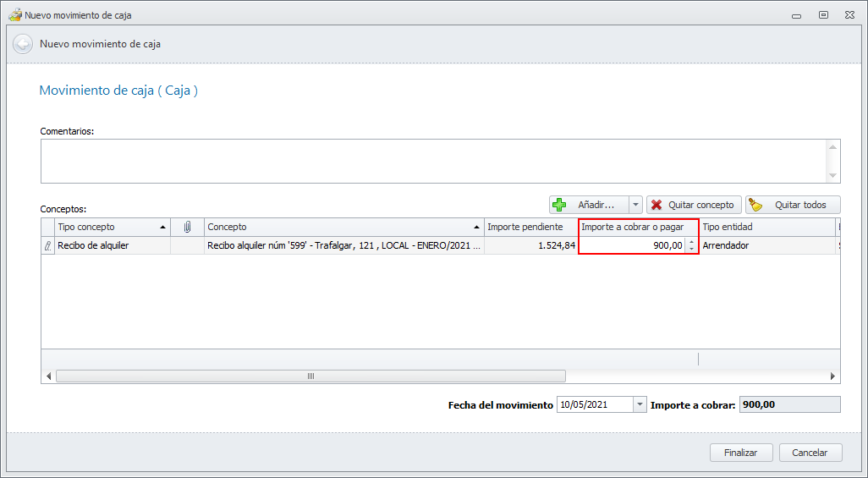Select the Recibo alquiler núm '599' concept cell
Viewport: 868px width, 478px height.
point(343,245)
